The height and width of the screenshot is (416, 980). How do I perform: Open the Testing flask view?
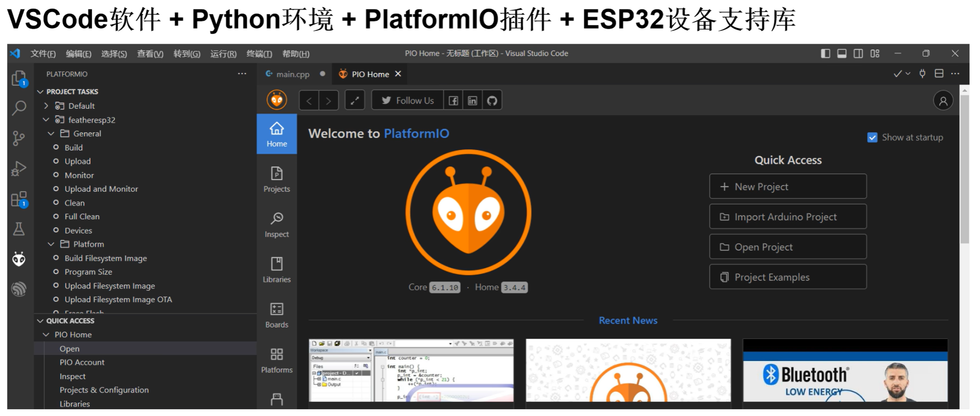pos(19,229)
